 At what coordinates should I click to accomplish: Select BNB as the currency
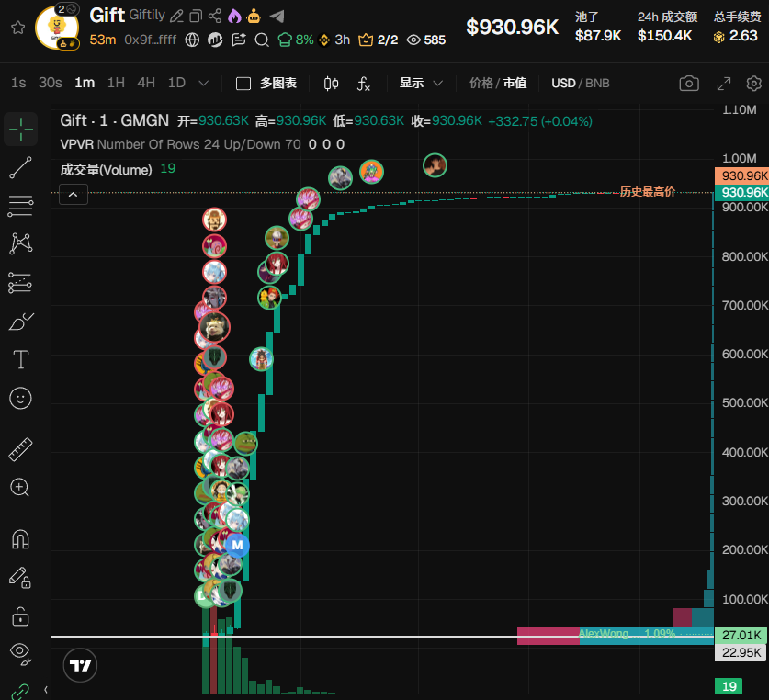[x=597, y=83]
